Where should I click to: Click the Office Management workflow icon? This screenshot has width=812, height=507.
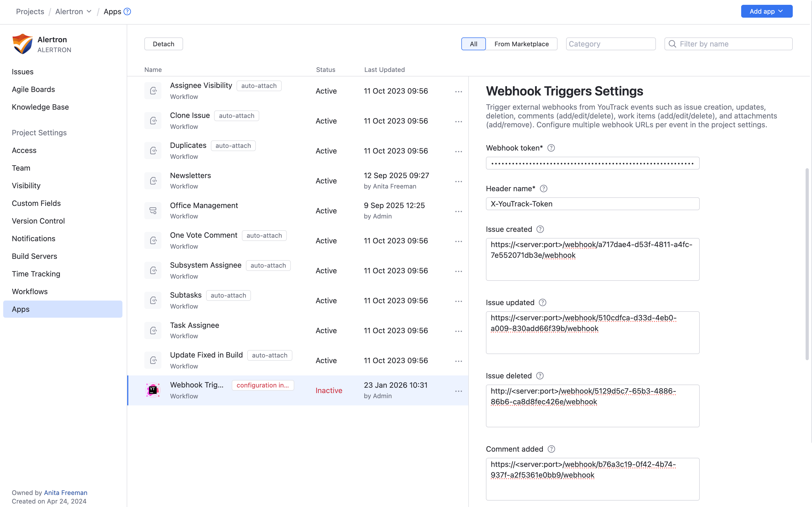[x=153, y=210]
